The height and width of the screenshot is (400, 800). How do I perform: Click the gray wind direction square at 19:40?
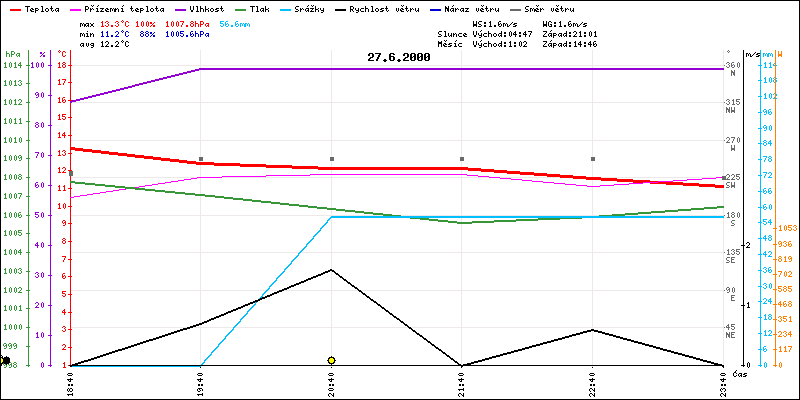201,159
